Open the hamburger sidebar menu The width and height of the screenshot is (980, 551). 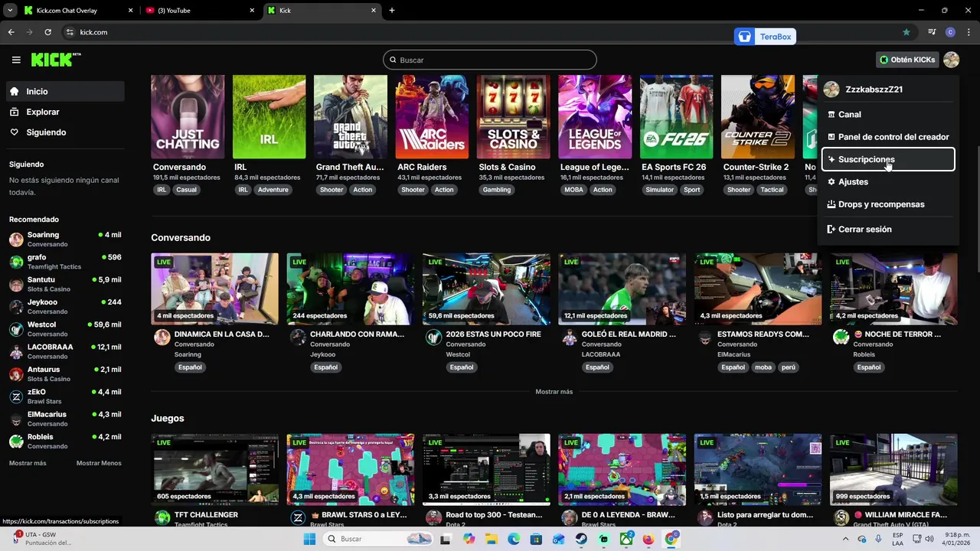[16, 60]
